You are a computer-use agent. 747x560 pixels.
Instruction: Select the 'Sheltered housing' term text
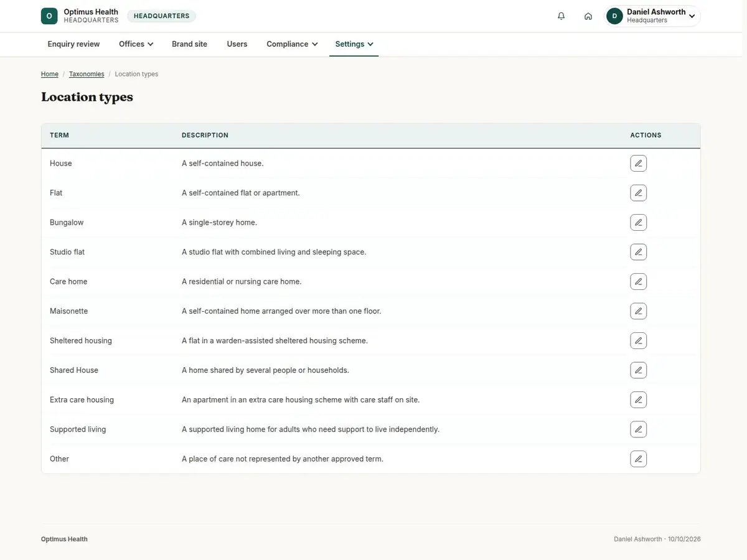[x=81, y=341]
